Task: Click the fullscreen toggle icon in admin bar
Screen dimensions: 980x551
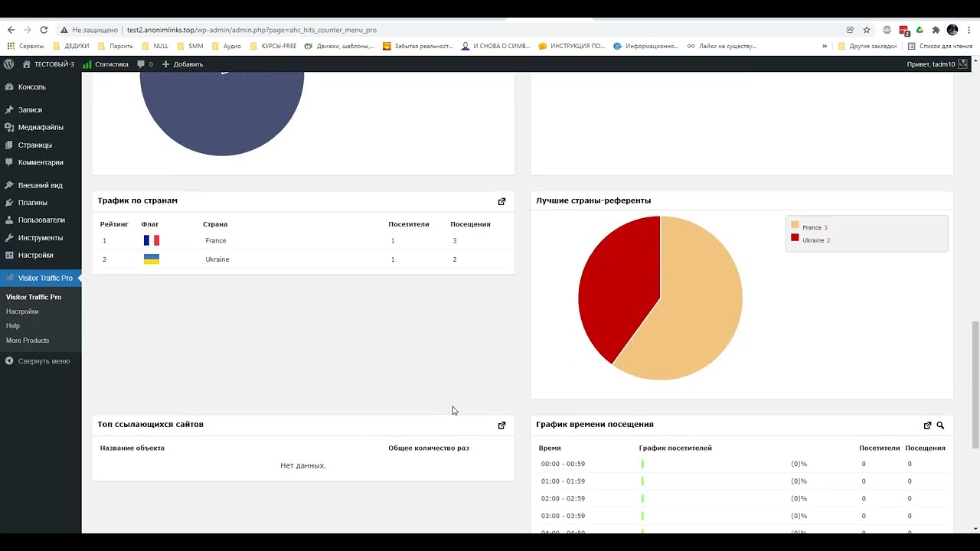Action: pos(963,64)
